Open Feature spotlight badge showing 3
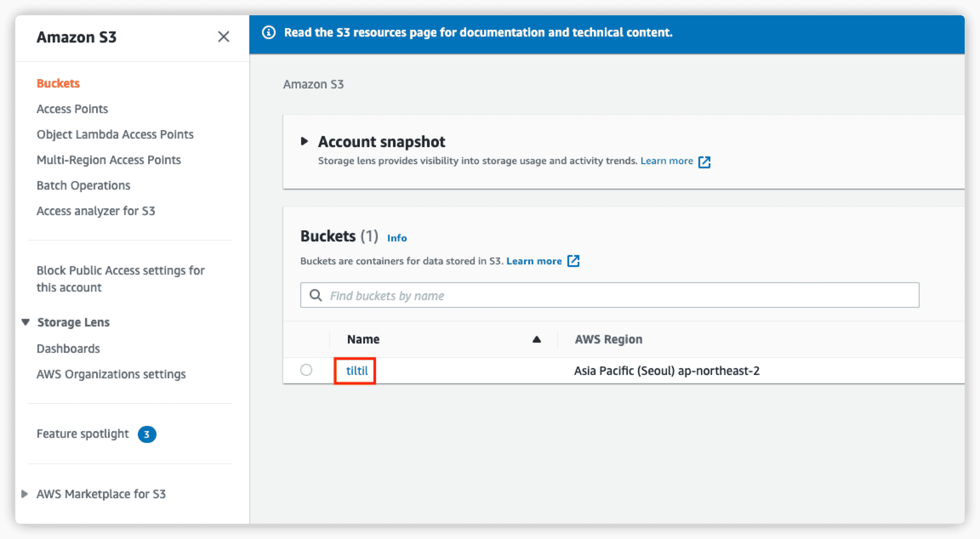980x539 pixels. [x=147, y=434]
